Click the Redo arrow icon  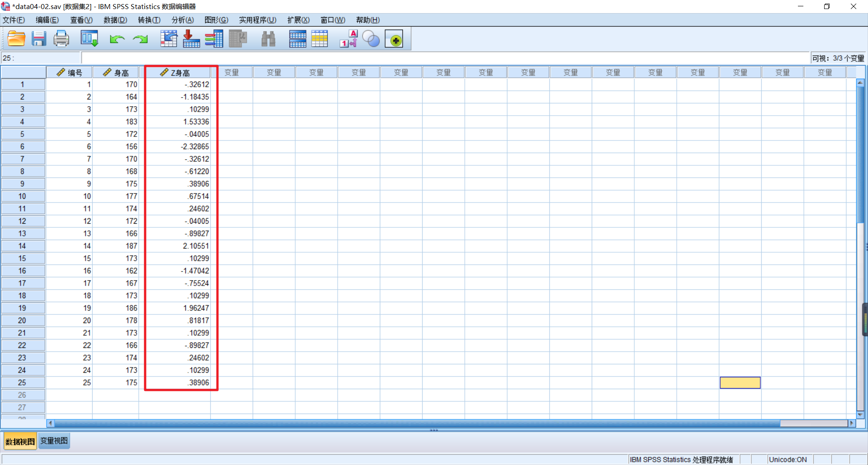coord(141,39)
